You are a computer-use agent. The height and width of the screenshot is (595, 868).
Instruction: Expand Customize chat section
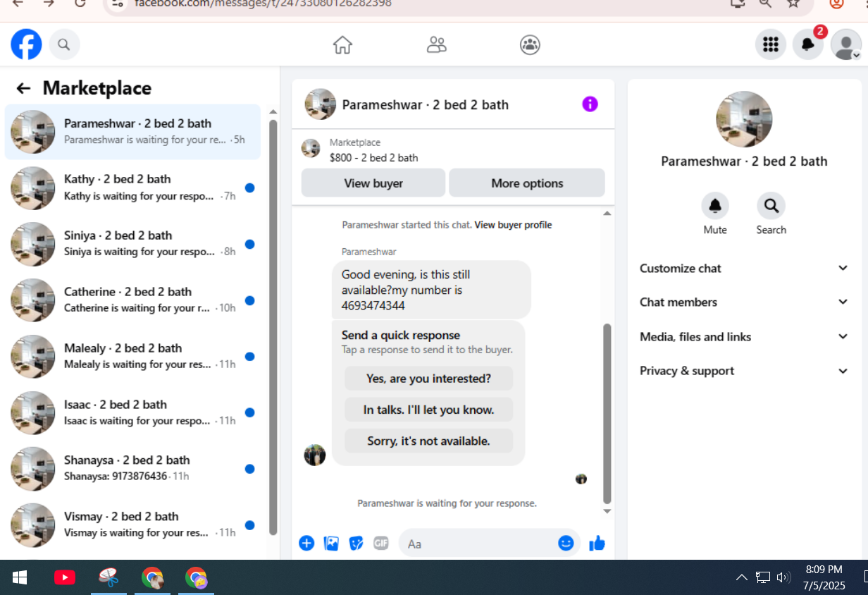point(744,269)
